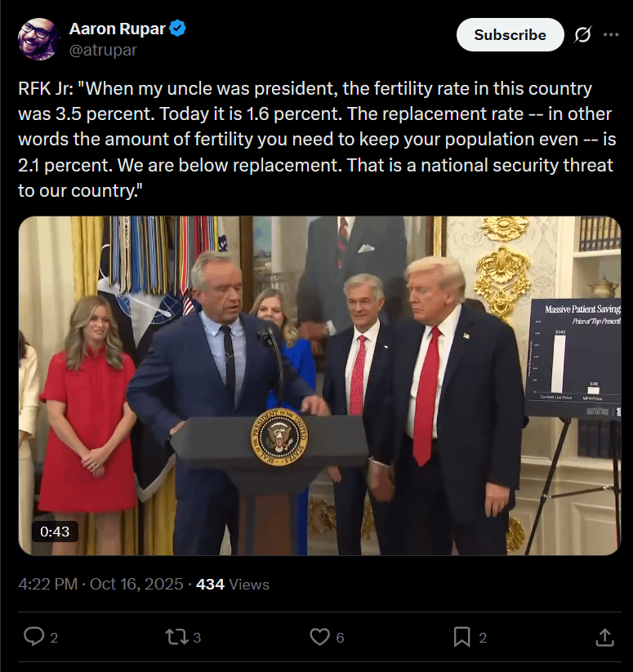Click the reply speech bubble icon

(x=33, y=636)
